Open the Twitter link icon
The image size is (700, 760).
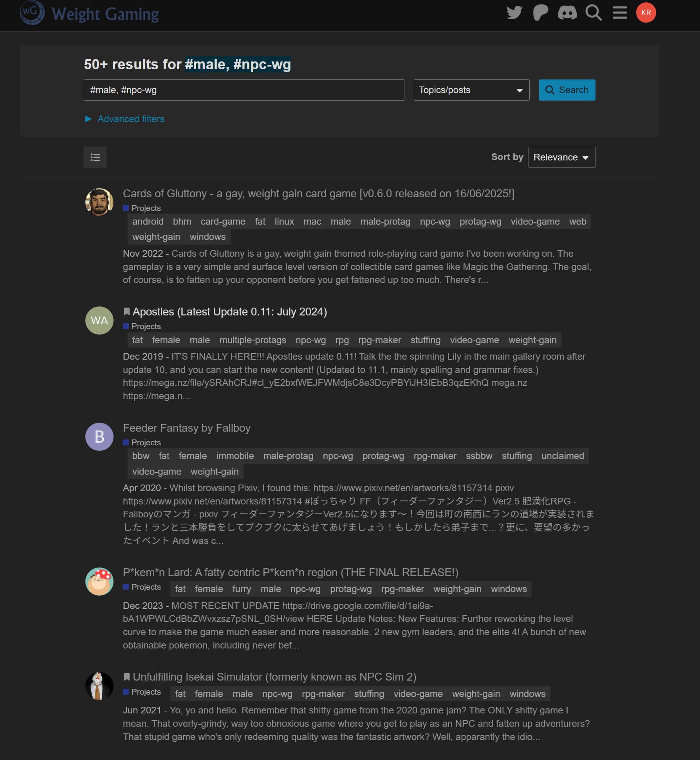514,13
